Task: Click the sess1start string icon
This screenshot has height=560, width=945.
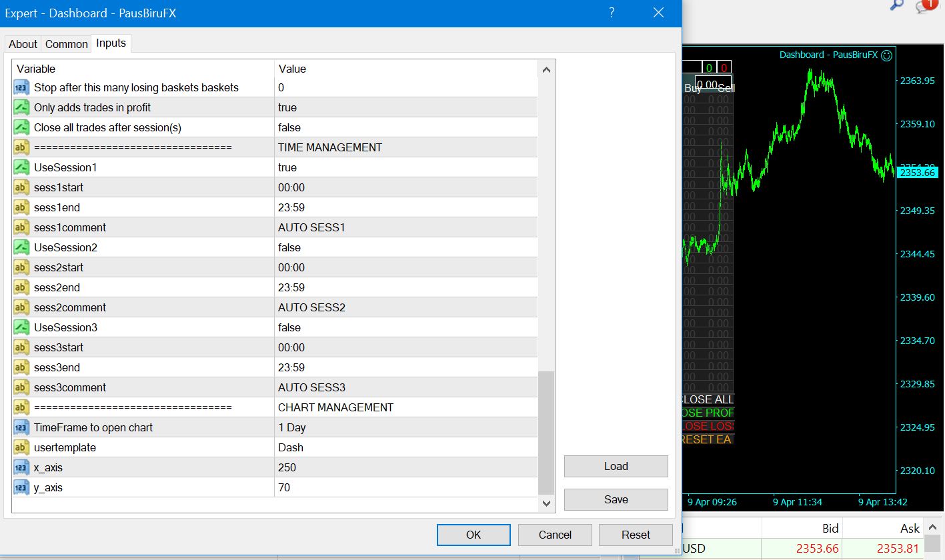Action: 21,187
